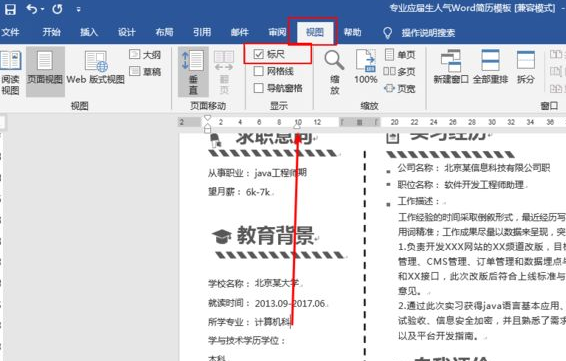
Task: Click the 工作描述： bullet line
Action: tap(419, 201)
